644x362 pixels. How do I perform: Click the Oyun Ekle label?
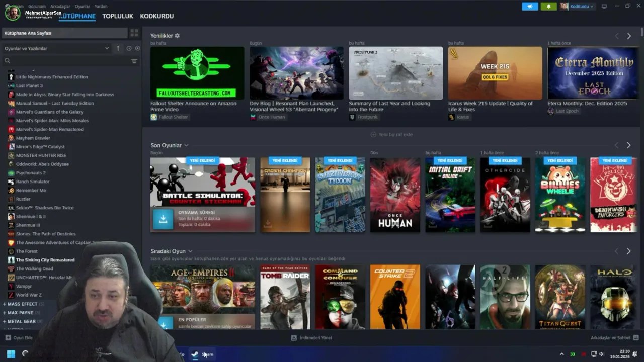[x=23, y=338]
